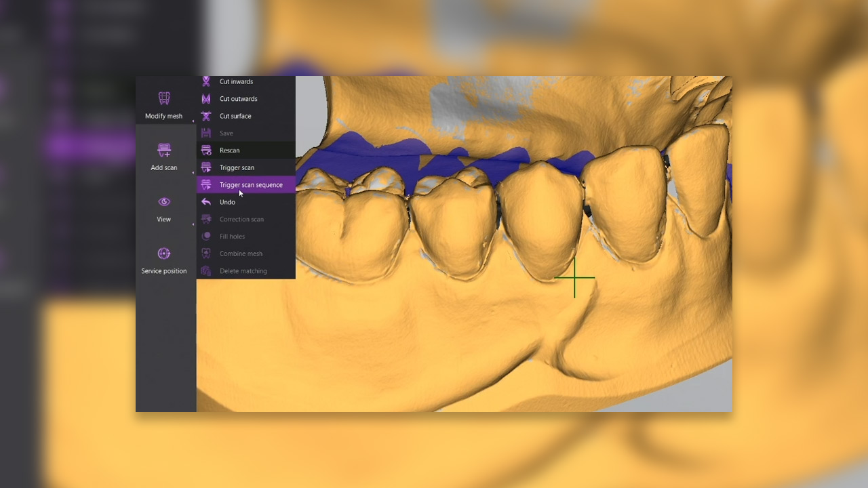Screen dimensions: 868x488
Task: Expand the small arrow beside Add scan
Action: [x=193, y=173]
